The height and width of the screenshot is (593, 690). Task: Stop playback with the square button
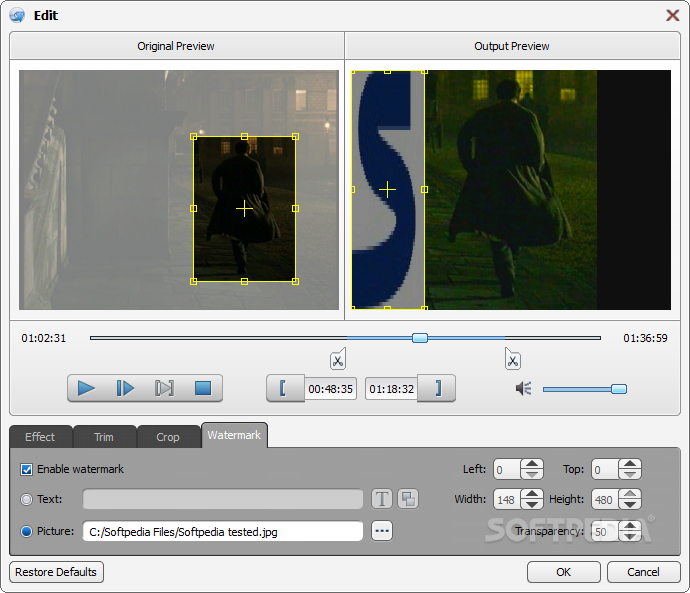click(x=203, y=388)
